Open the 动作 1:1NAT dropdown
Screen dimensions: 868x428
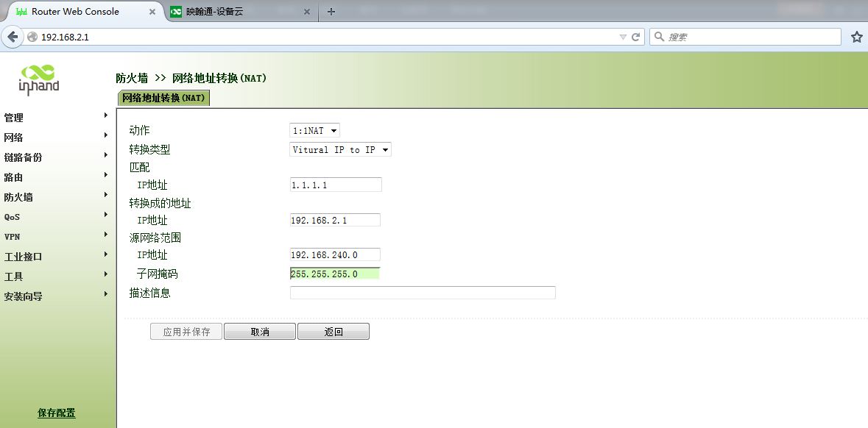click(x=314, y=131)
